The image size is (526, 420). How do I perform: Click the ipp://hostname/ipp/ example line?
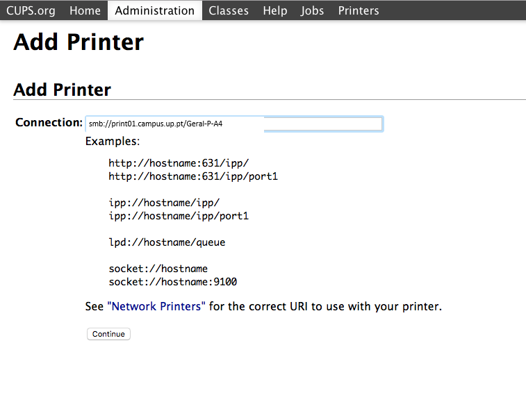164,203
